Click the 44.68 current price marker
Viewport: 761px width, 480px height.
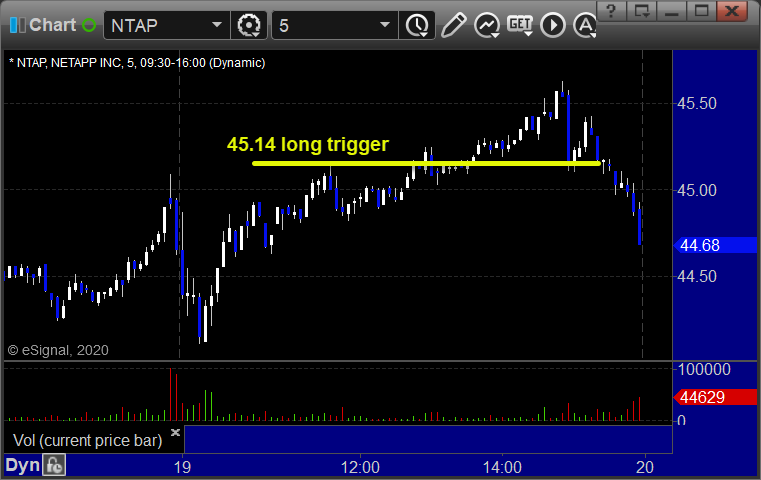point(715,246)
